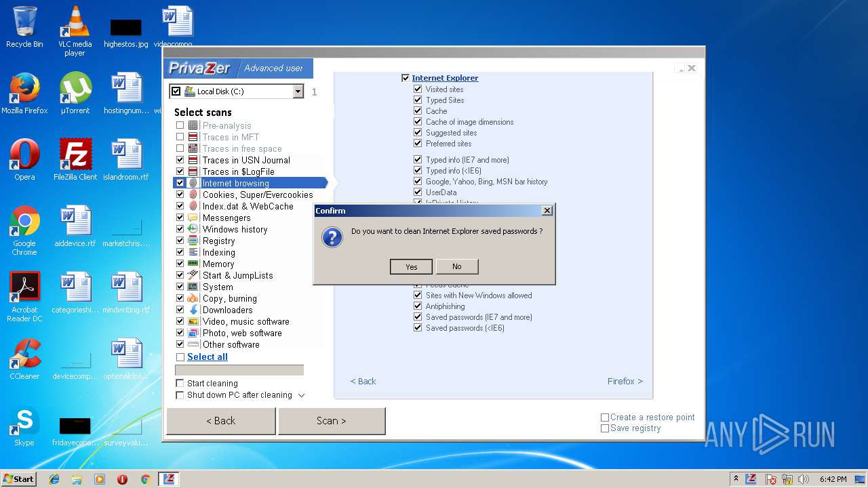This screenshot has width=868, height=488.
Task: Click the Start & JumpLists icon
Action: click(193, 275)
